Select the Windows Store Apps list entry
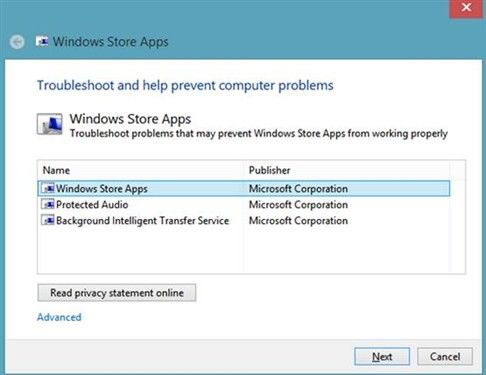 click(244, 188)
